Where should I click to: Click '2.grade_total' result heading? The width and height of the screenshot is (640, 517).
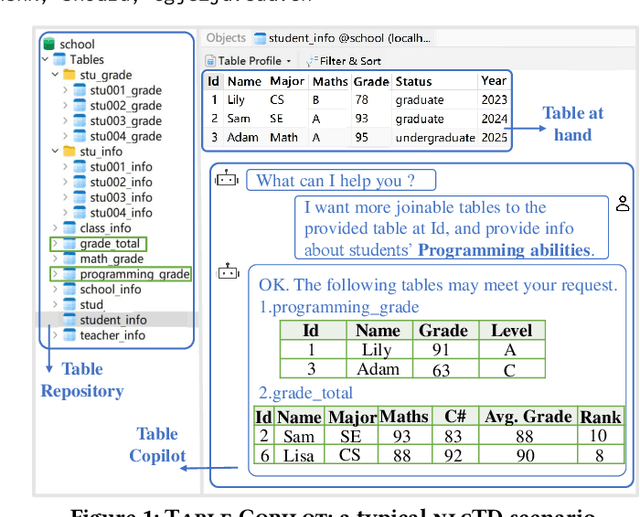[x=306, y=393]
